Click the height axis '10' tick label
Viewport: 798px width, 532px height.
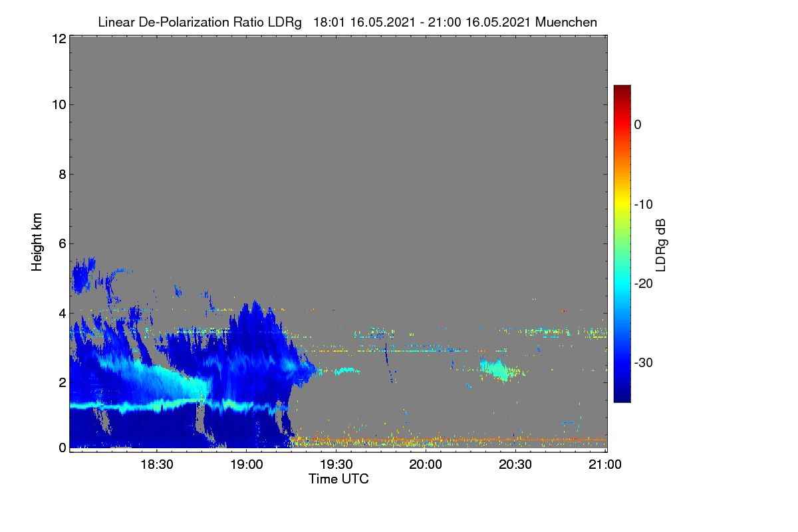[58, 104]
